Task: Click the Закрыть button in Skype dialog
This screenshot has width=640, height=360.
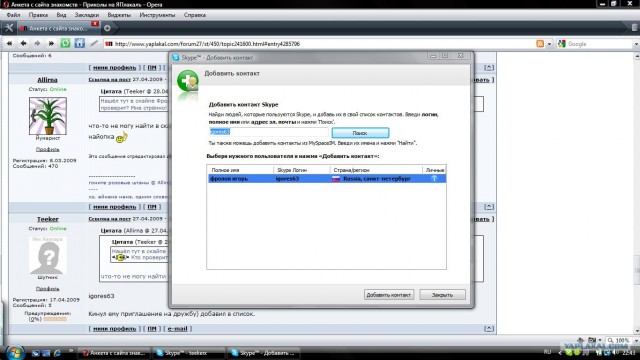Action: 442,295
